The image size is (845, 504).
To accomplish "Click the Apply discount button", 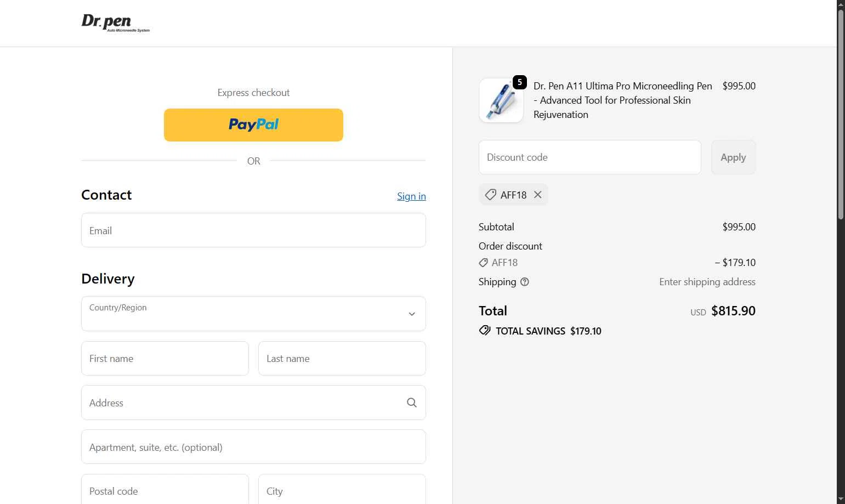I will pyautogui.click(x=733, y=157).
